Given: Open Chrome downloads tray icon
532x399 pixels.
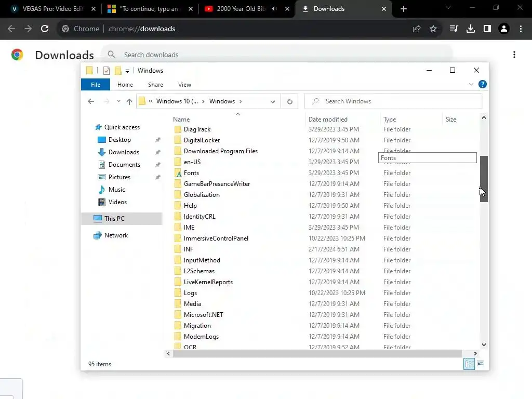Looking at the screenshot, I should (x=471, y=29).
